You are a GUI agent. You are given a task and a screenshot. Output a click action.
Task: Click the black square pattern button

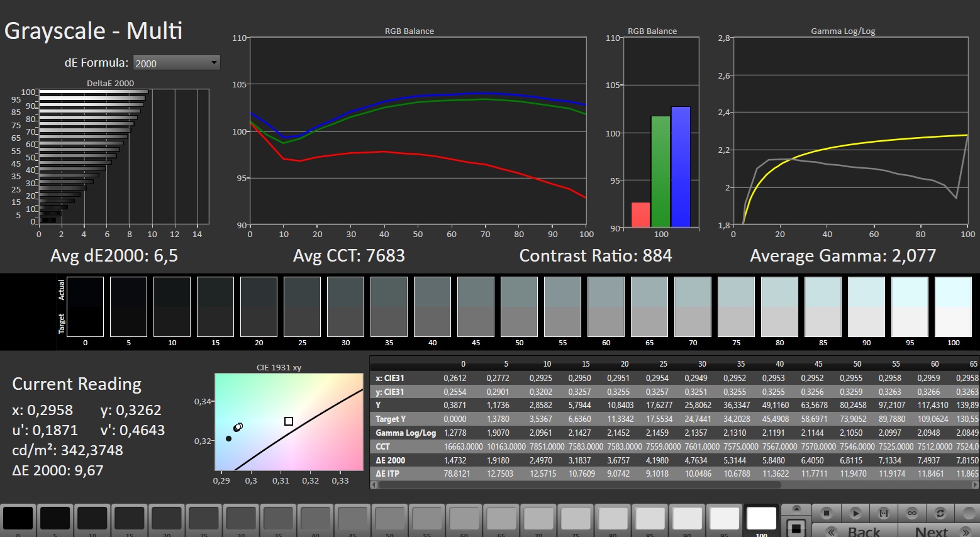796,527
